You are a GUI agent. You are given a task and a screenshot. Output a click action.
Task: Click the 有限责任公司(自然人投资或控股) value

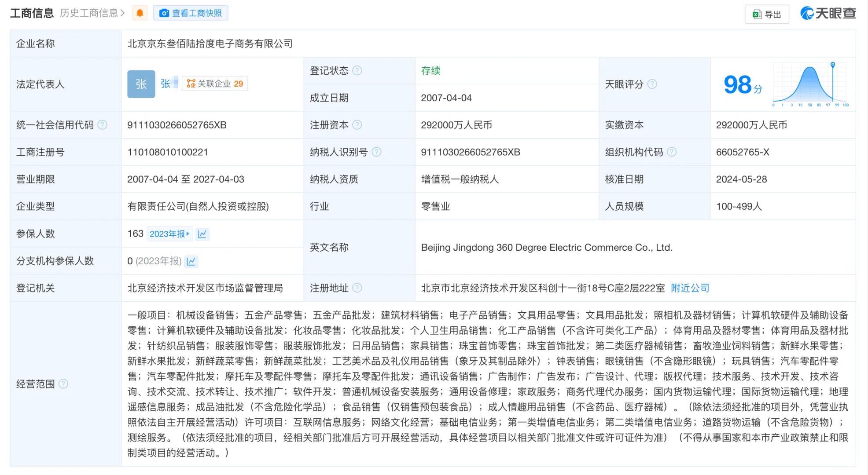tap(198, 207)
